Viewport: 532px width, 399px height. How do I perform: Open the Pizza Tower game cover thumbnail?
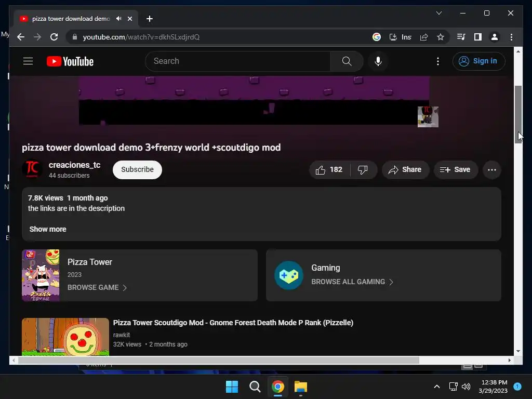point(41,275)
